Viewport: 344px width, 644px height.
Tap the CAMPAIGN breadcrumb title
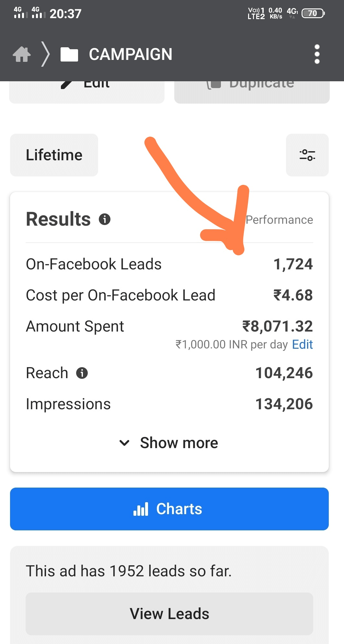click(x=131, y=54)
